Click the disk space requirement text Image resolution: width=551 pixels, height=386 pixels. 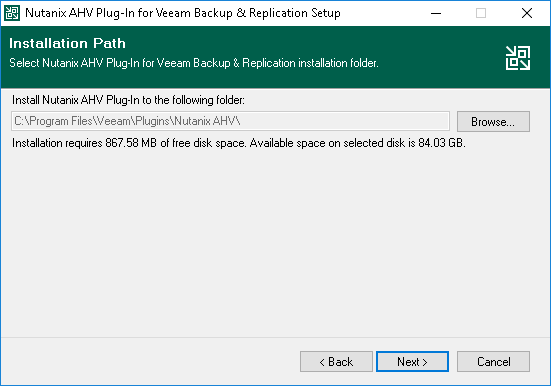click(239, 143)
